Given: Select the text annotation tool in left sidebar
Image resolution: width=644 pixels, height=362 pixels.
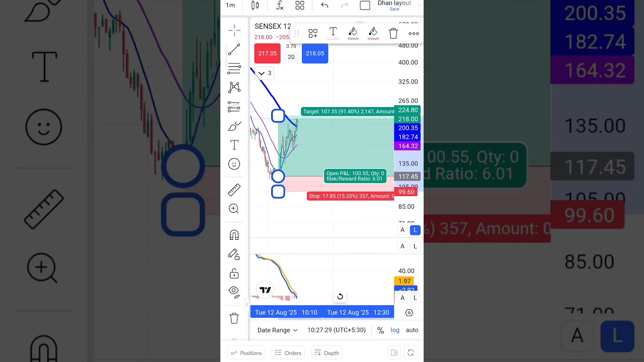Looking at the screenshot, I should pos(234,145).
